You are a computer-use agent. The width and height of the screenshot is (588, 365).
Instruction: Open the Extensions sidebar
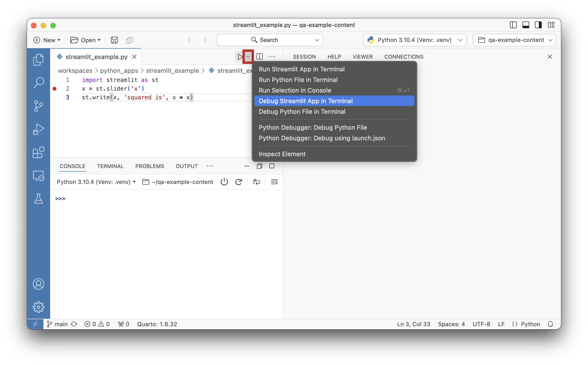(x=38, y=153)
